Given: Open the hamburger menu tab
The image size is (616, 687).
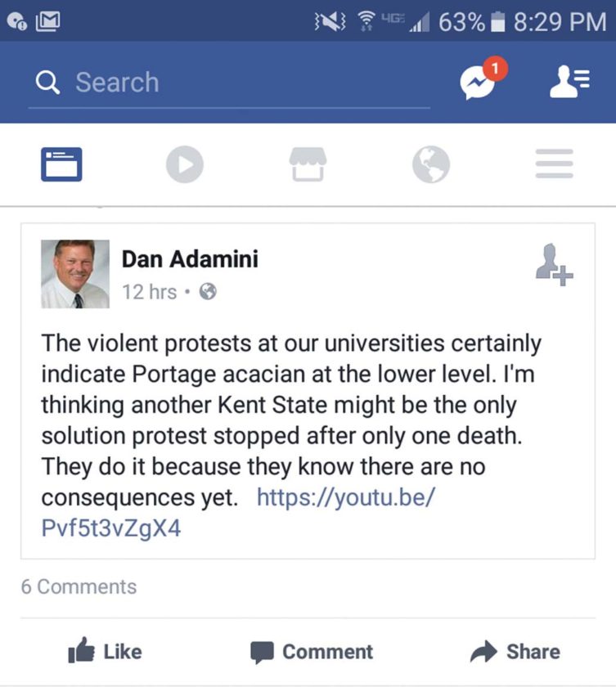Looking at the screenshot, I should 554,164.
